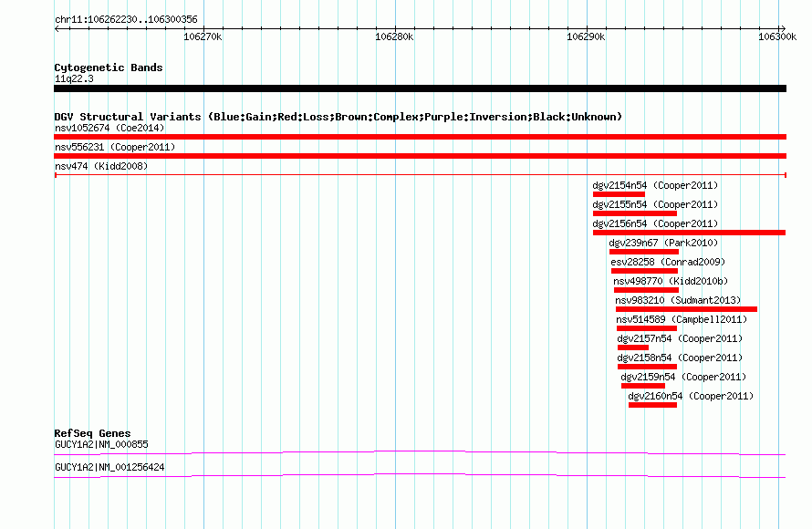Click the red bar for nsv556231
This screenshot has height=529, width=812.
pyautogui.click(x=420, y=156)
